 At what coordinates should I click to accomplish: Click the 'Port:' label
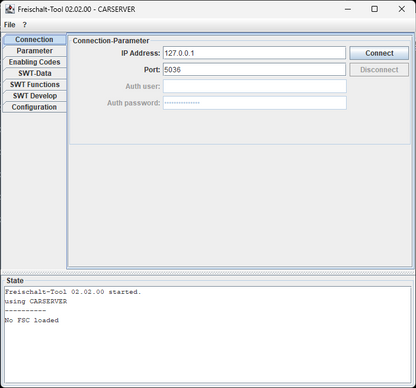click(x=152, y=70)
